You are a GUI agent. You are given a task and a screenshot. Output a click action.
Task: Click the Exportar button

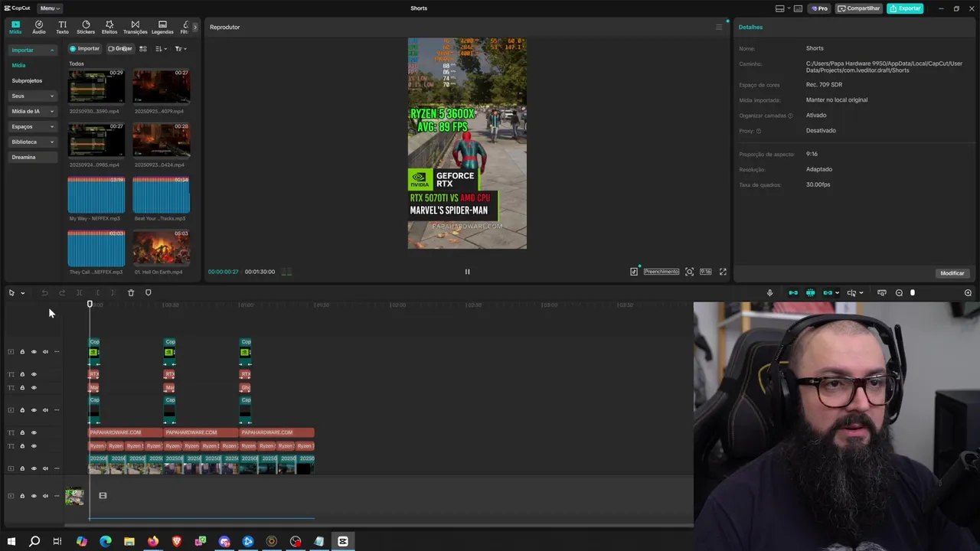click(905, 8)
